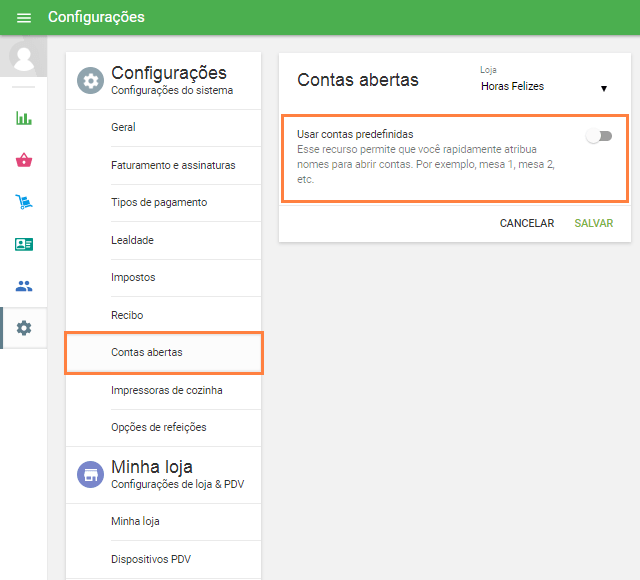
Task: Select the Recibo menu item
Action: [x=163, y=315]
